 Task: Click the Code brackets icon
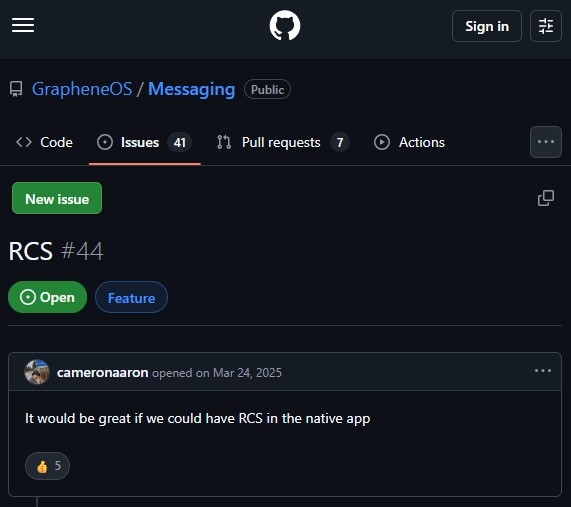24,142
